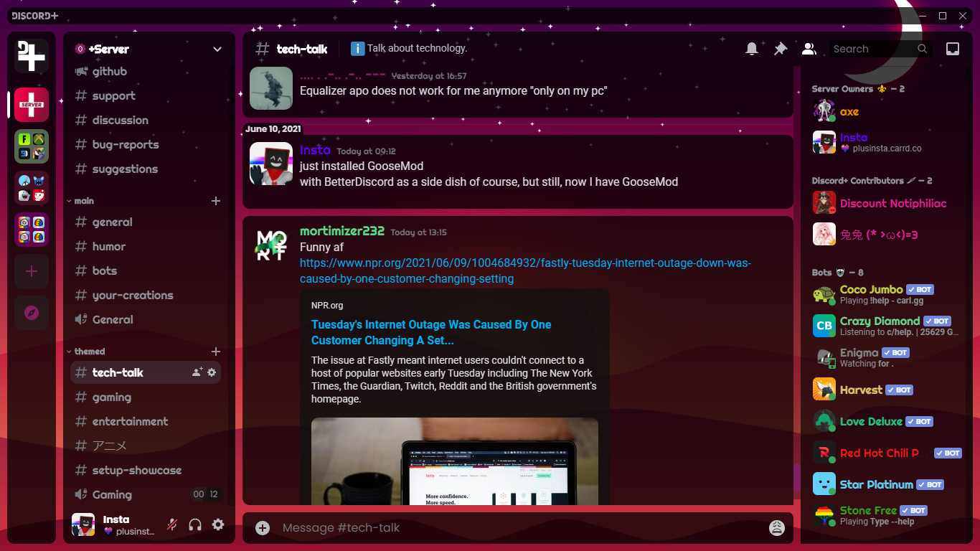Open the pinned messages icon
Screen dimensions: 980x551
coord(780,48)
